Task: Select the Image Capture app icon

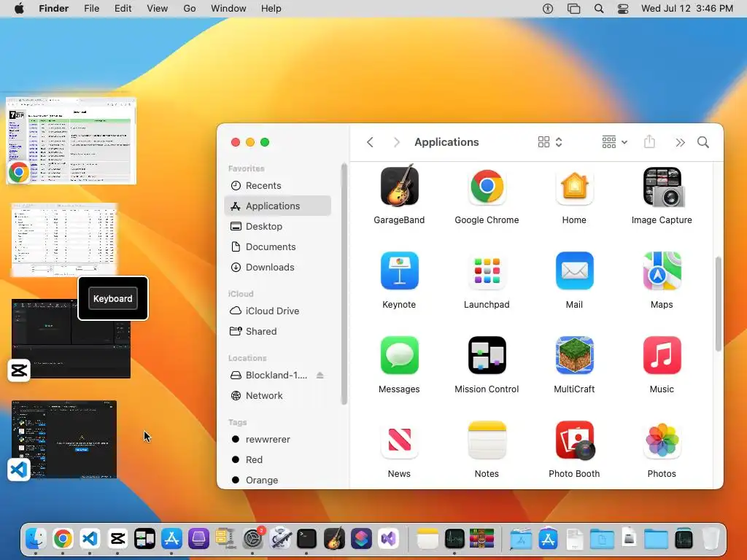Action: [662, 187]
